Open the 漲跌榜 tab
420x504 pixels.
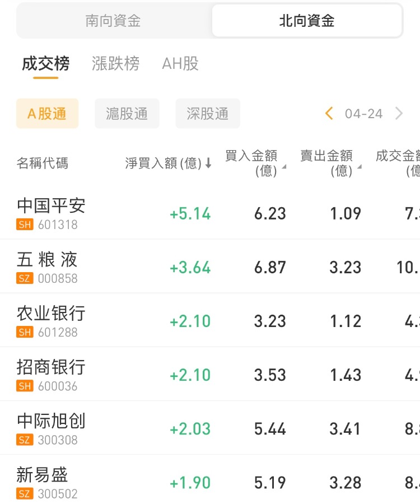115,64
